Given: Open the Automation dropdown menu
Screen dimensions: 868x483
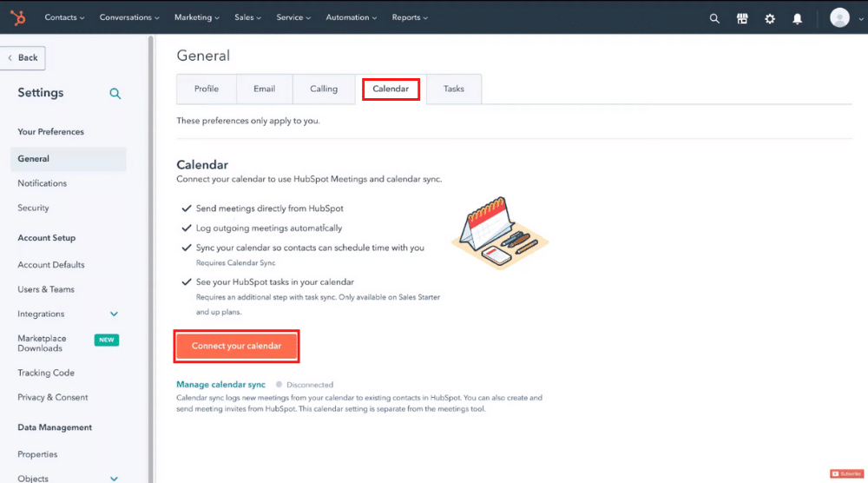Looking at the screenshot, I should [352, 17].
